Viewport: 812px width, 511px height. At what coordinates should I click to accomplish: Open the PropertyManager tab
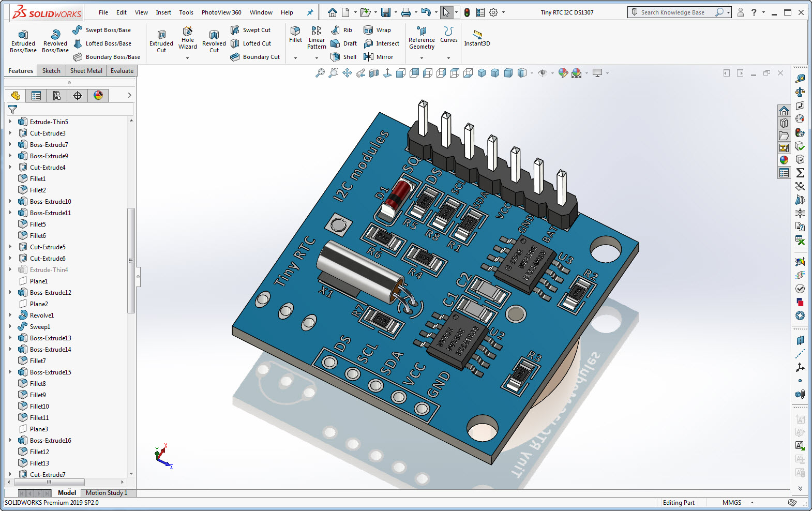pyautogui.click(x=36, y=95)
